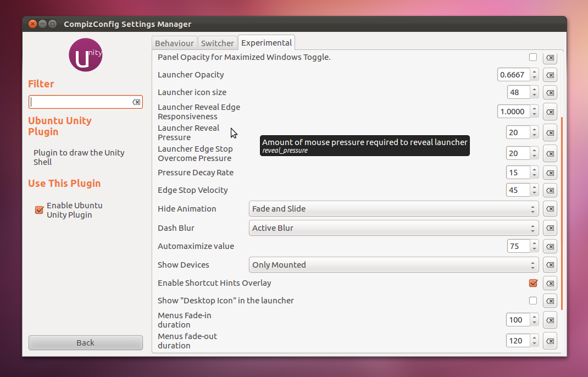Reset the Automaximize value

pos(550,246)
